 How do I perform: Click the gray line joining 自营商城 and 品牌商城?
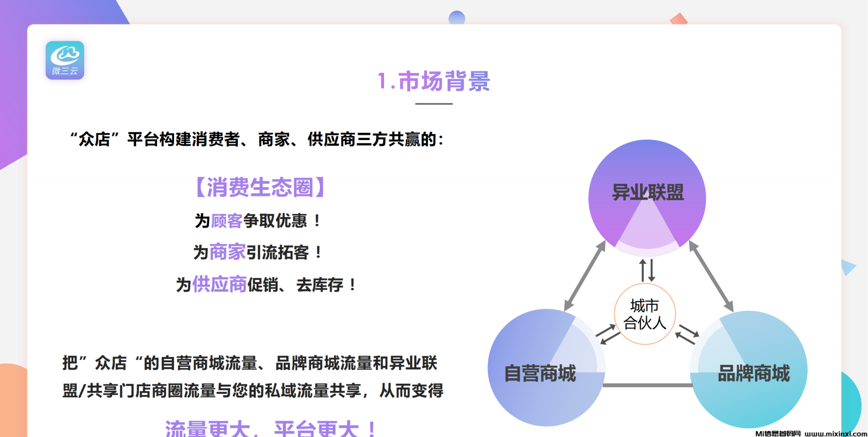(647, 385)
